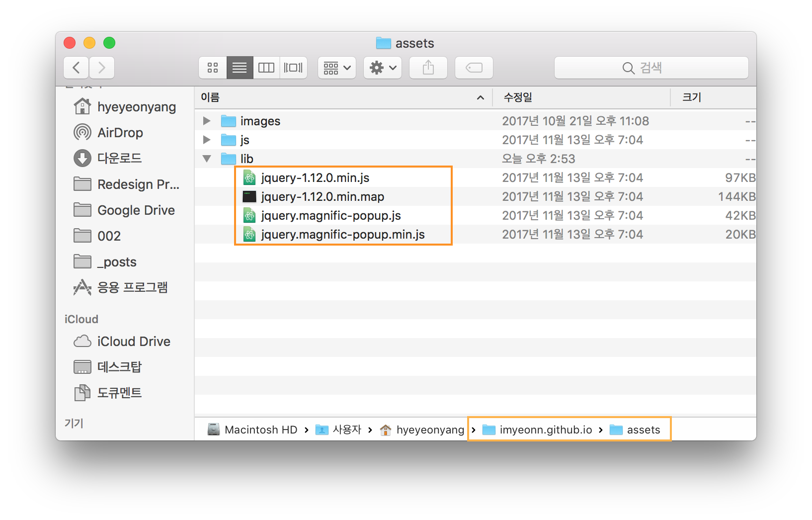This screenshot has width=812, height=520.
Task: Sort by 크기 column header
Action: 714,97
